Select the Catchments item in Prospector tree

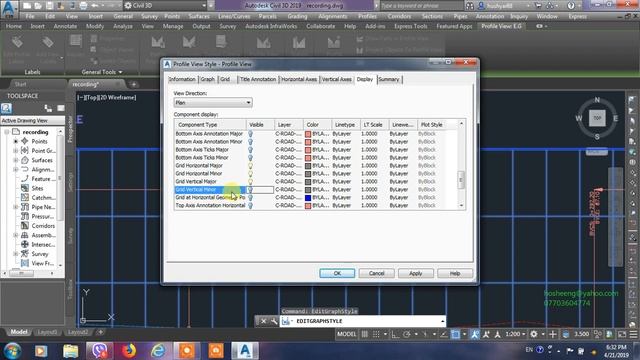(x=43, y=198)
